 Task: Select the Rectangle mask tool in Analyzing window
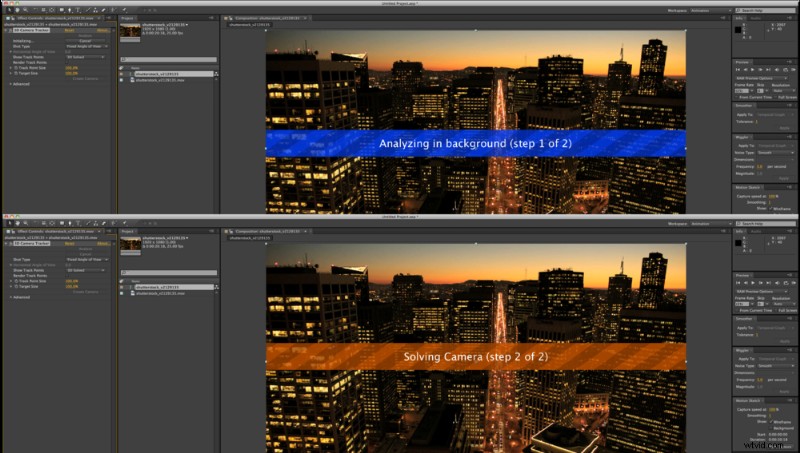pos(62,10)
